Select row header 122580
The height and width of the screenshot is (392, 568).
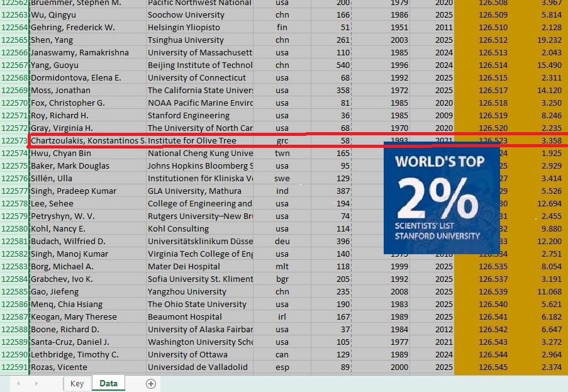coord(14,228)
